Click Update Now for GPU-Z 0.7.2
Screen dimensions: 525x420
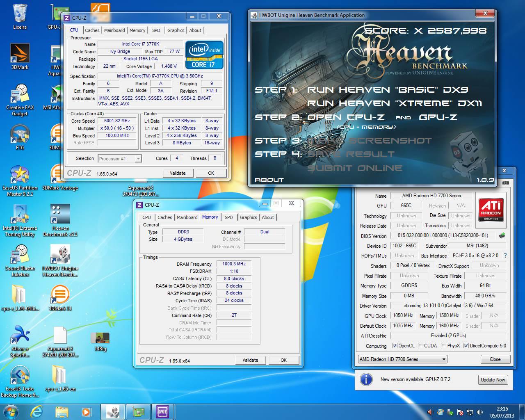493,380
